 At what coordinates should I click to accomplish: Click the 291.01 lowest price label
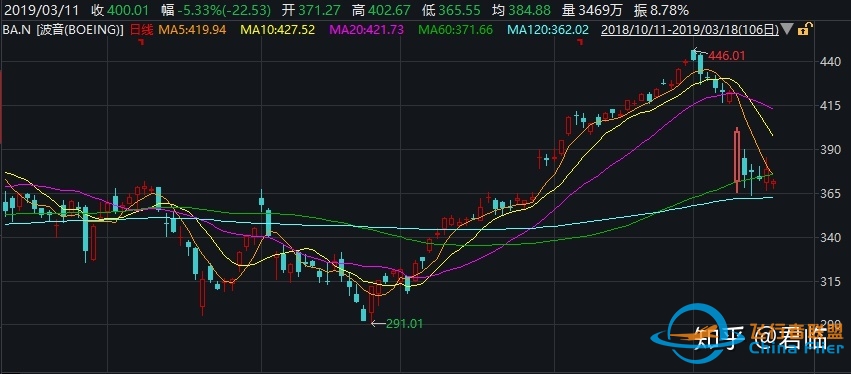(x=404, y=324)
